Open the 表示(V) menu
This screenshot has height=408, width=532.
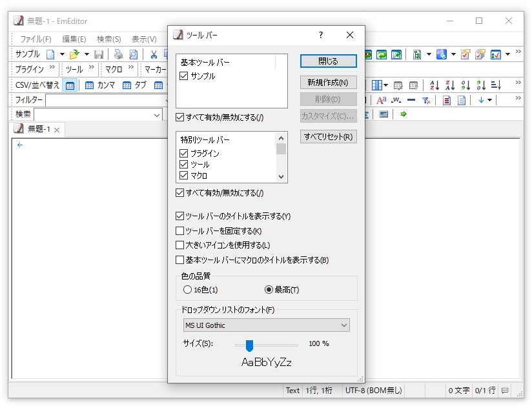tap(144, 39)
